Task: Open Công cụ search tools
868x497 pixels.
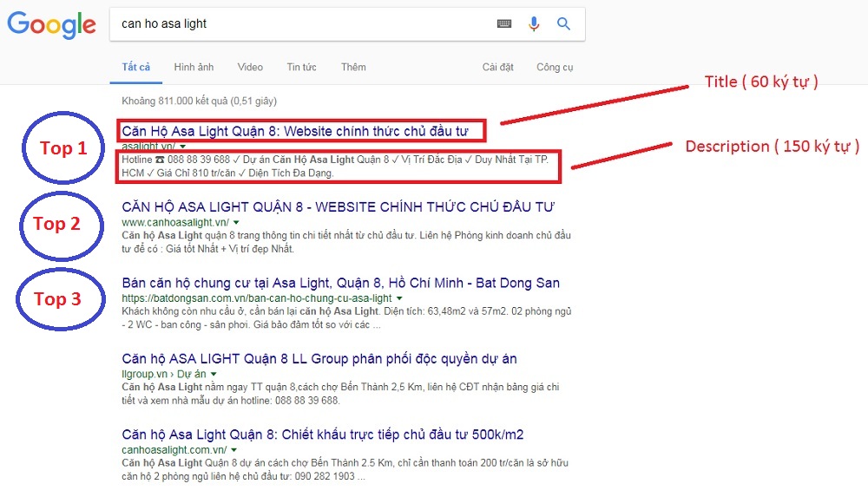Action: pyautogui.click(x=555, y=68)
